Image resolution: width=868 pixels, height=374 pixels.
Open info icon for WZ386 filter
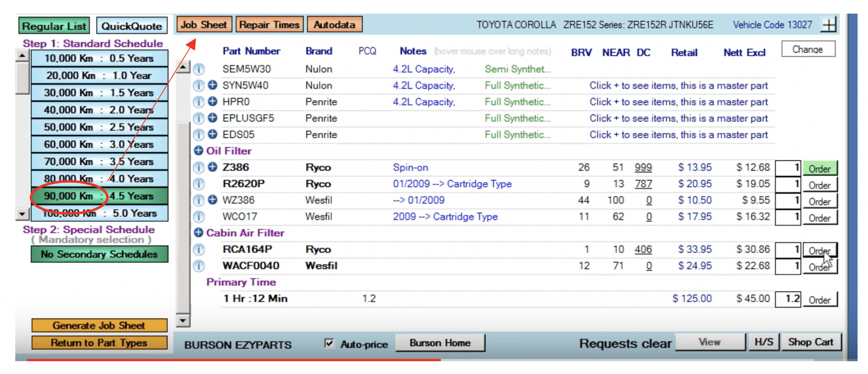coord(199,200)
